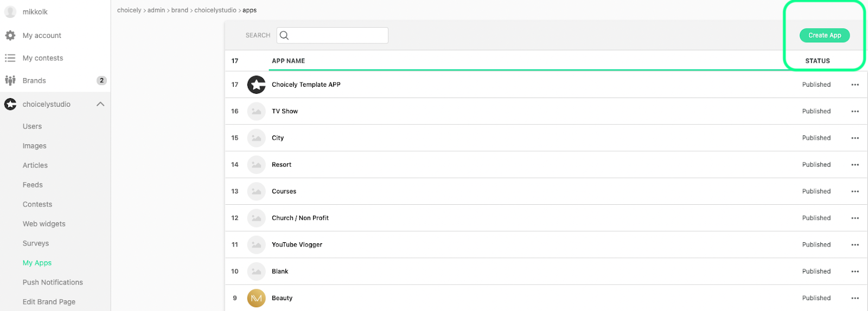The width and height of the screenshot is (868, 311).
Task: Open more options for City row
Action: point(855,138)
